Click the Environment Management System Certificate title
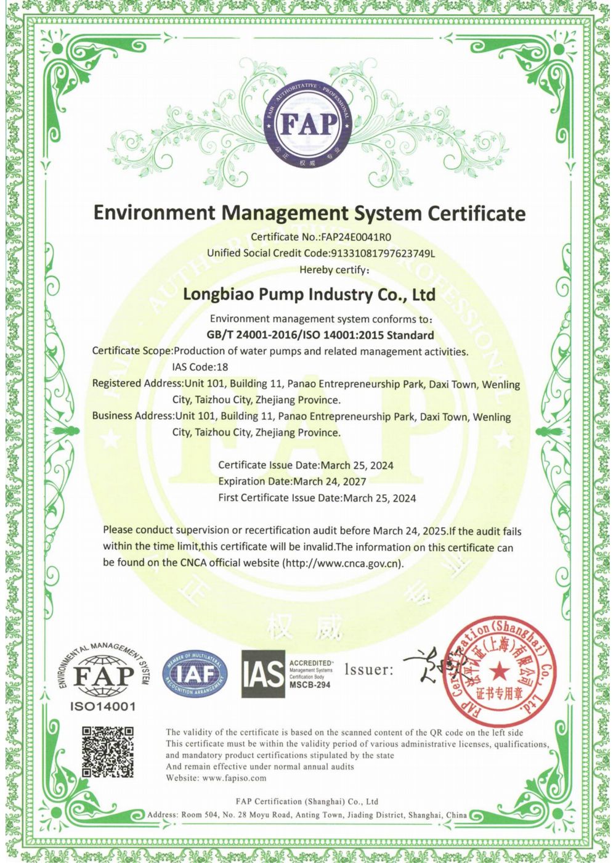The width and height of the screenshot is (616, 863). click(x=309, y=213)
